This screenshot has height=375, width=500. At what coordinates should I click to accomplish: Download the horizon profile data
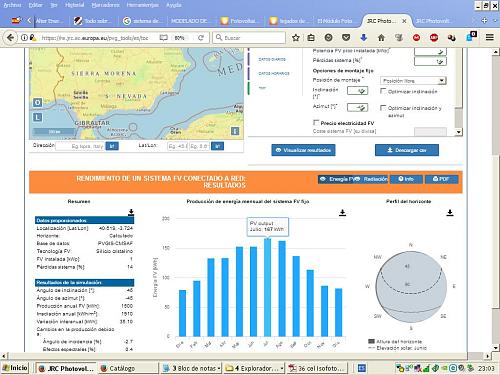point(450,213)
